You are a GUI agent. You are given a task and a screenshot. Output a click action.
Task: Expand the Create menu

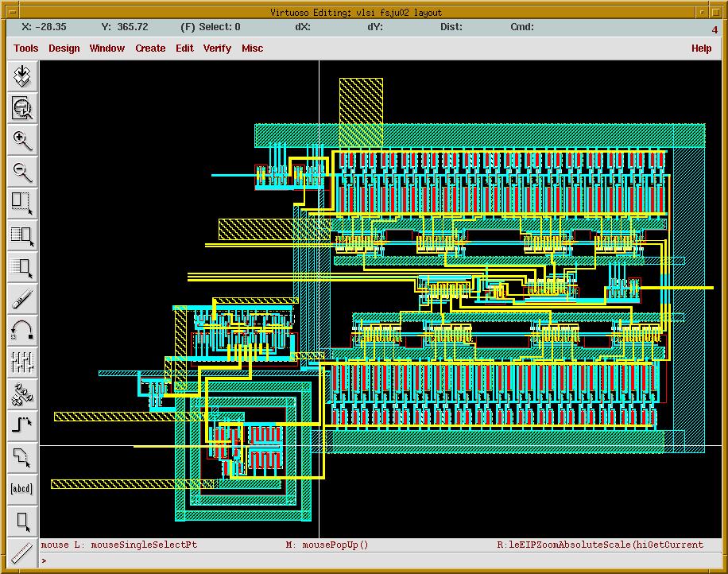click(150, 48)
